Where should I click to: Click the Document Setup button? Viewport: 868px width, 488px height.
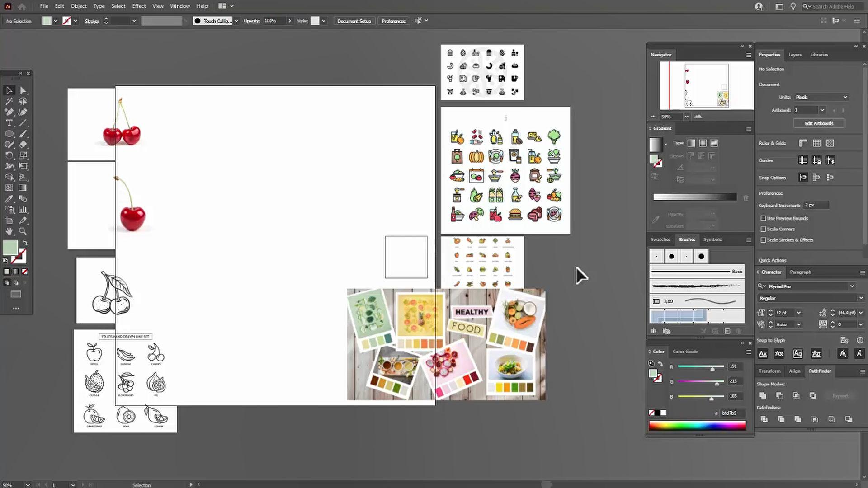354,21
